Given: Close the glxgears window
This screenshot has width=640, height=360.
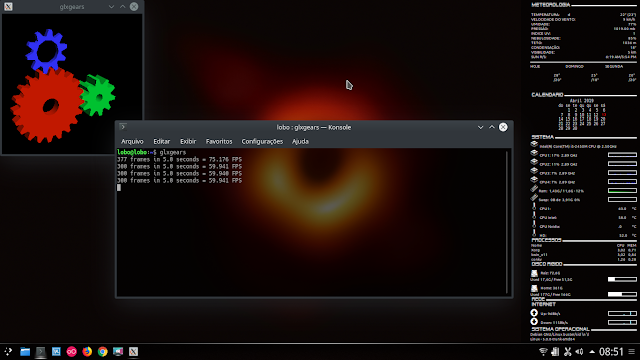Looking at the screenshot, I should click(134, 7).
